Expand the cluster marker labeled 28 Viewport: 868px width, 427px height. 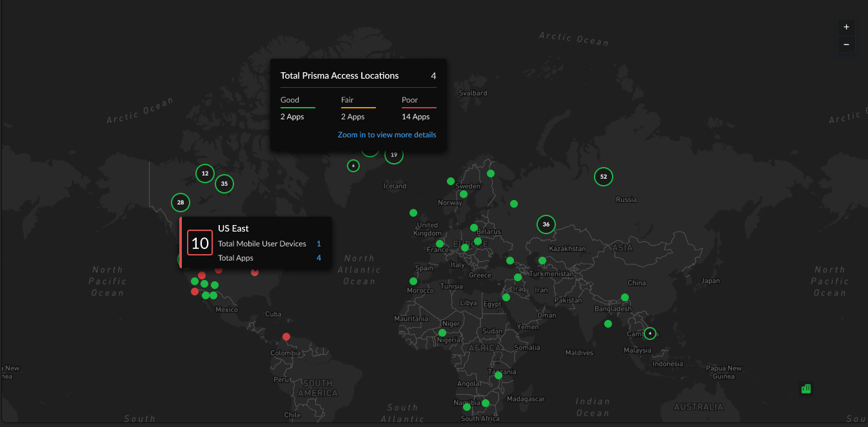tap(181, 203)
